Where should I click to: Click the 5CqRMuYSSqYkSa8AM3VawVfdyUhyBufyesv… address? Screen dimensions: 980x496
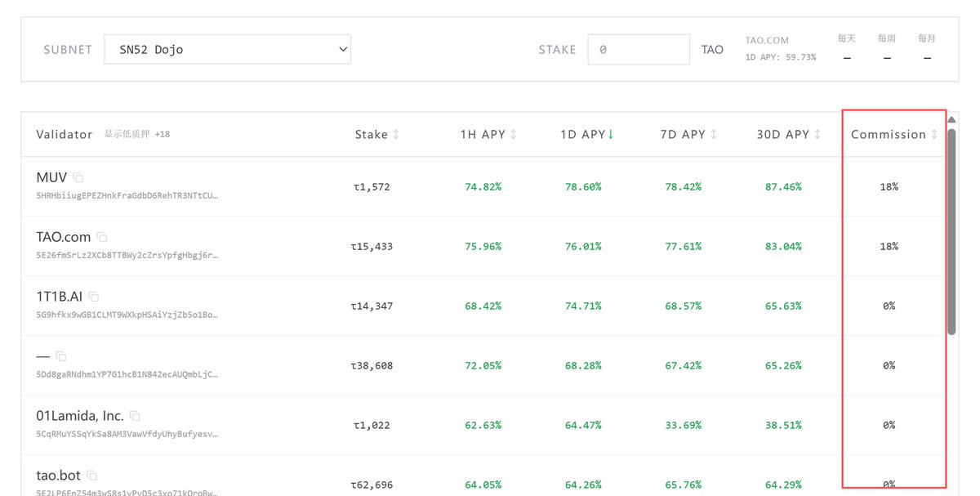(127, 434)
